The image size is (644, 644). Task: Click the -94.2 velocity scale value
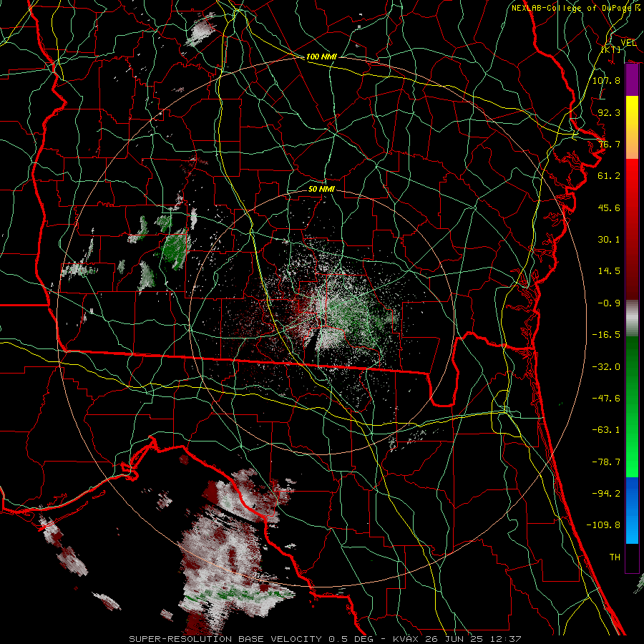coord(606,493)
